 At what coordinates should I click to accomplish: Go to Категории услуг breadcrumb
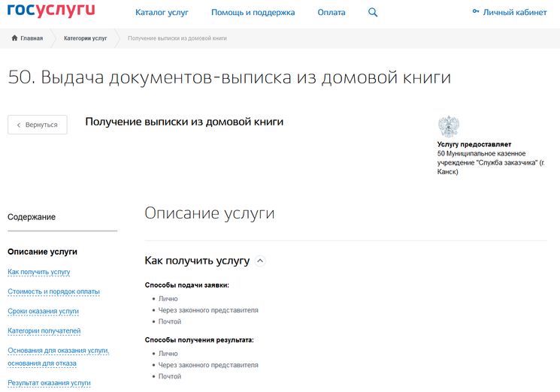[86, 38]
